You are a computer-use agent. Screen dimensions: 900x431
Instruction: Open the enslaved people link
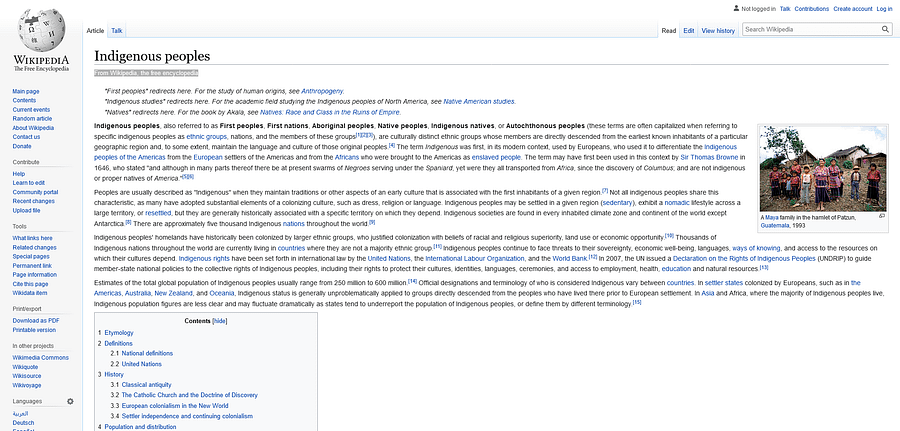(496, 157)
